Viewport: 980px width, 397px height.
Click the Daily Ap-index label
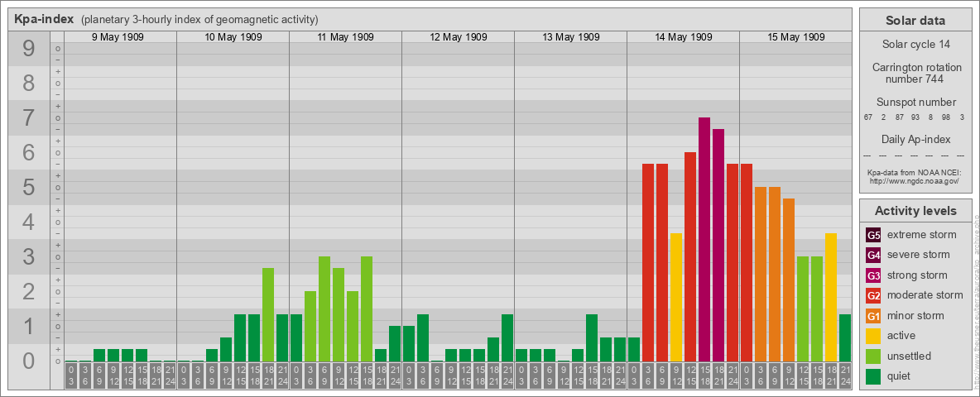915,139
